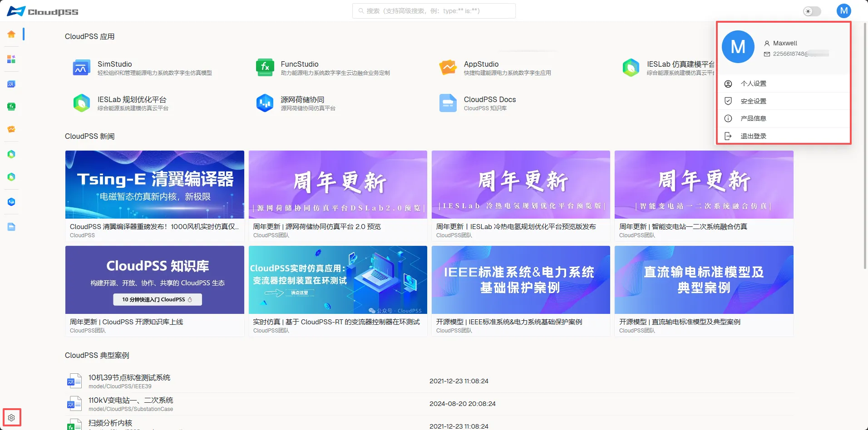Open the 变流器控制装置在环测试 news thumbnail

tap(338, 280)
